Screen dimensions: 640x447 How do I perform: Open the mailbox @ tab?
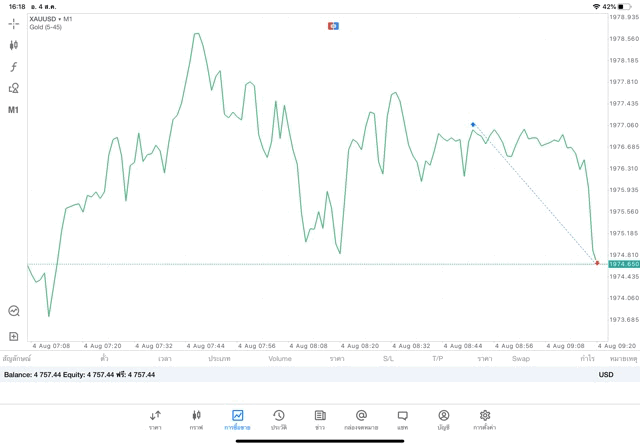(x=361, y=419)
